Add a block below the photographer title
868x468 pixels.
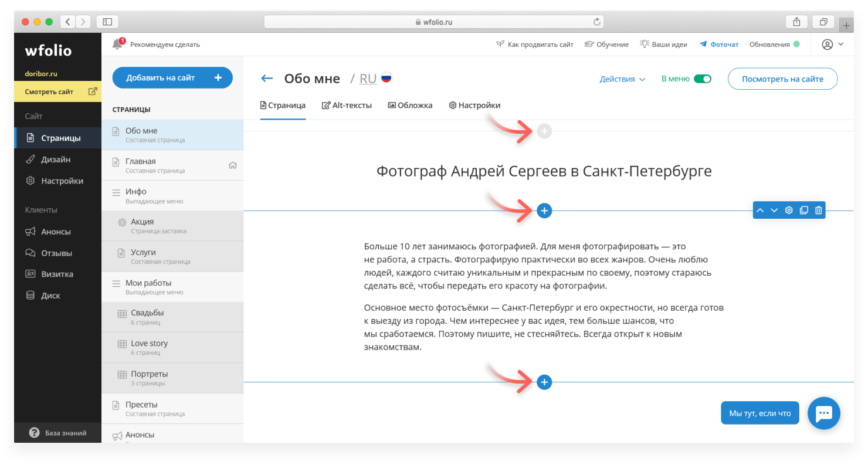click(544, 211)
